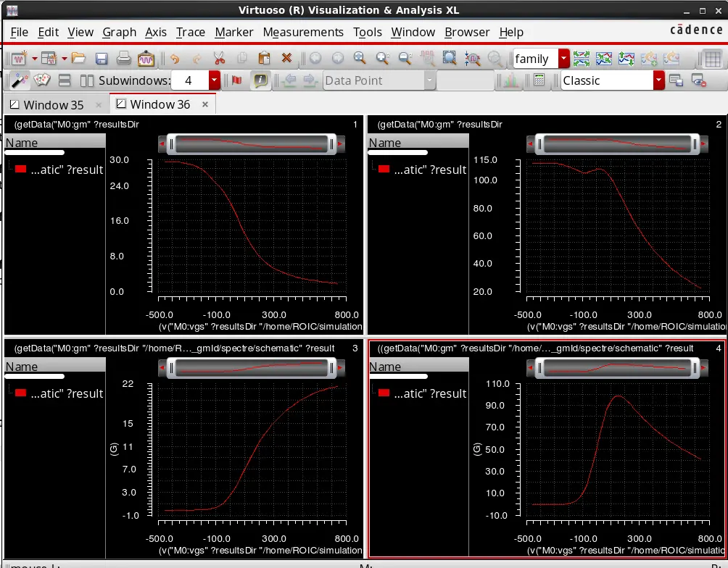Select trace legend entry in subwindow 2
Image resolution: width=728 pixels, height=568 pixels.
coord(430,170)
